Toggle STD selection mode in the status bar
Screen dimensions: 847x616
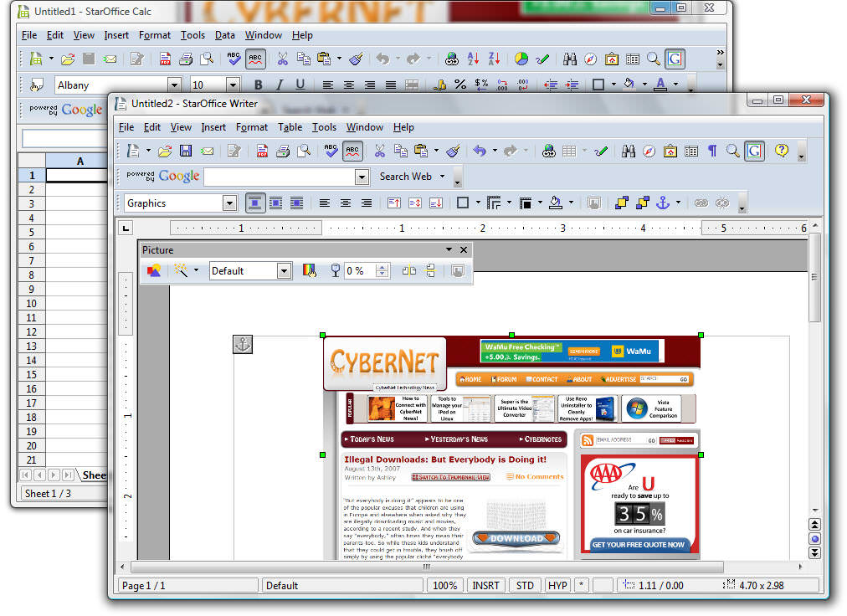pos(525,585)
